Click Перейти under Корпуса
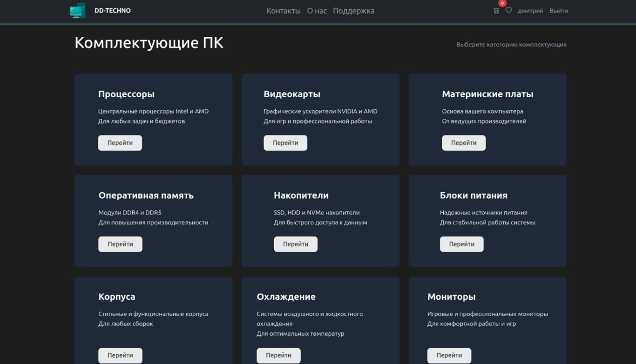This screenshot has width=636, height=364. tap(120, 355)
